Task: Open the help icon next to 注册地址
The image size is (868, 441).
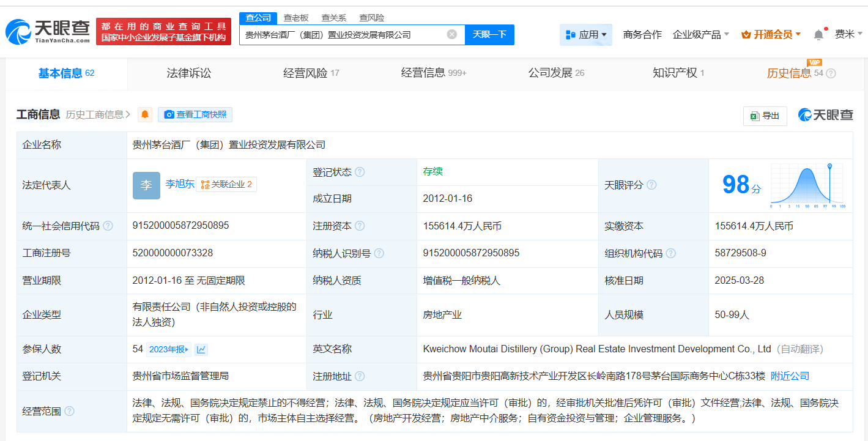Action: [x=360, y=376]
